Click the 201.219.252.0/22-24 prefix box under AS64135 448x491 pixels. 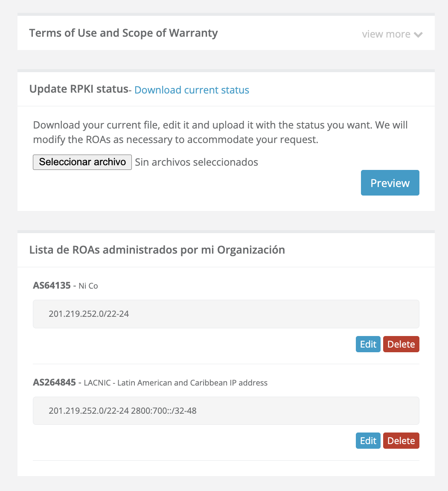click(226, 314)
